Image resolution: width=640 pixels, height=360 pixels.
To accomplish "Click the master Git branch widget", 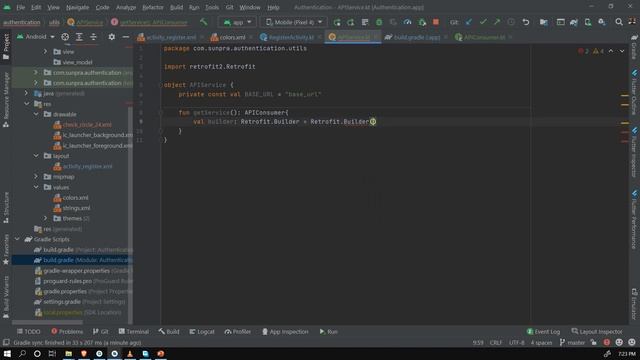I will pos(572,342).
